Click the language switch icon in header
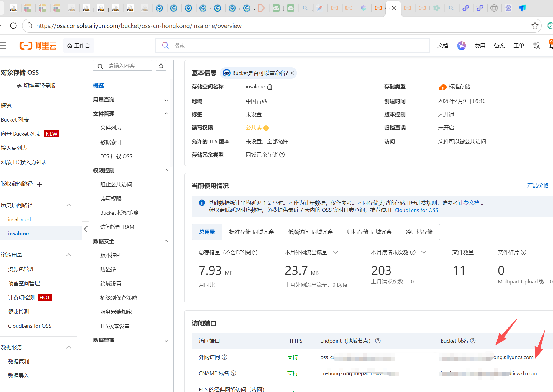The height and width of the screenshot is (392, 553). tap(536, 45)
